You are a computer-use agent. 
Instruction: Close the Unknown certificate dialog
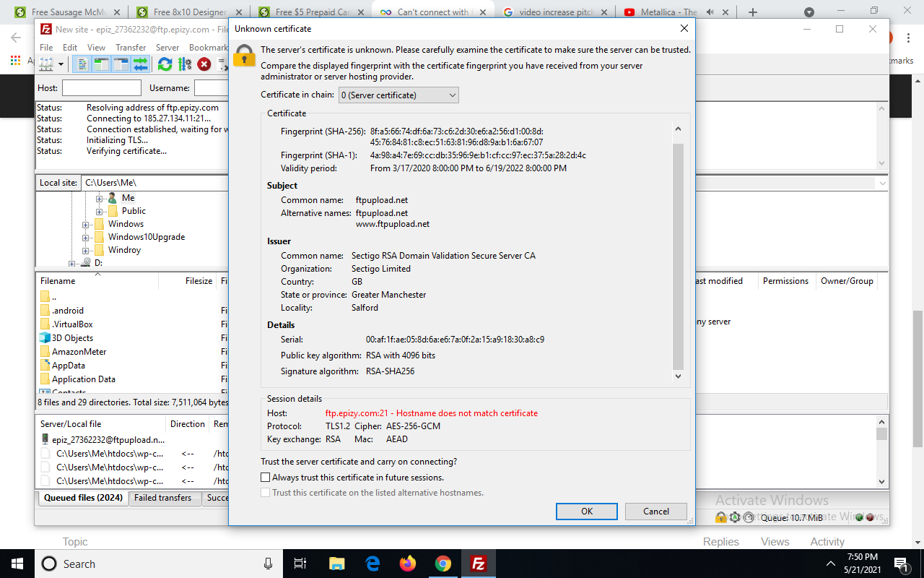[x=684, y=28]
